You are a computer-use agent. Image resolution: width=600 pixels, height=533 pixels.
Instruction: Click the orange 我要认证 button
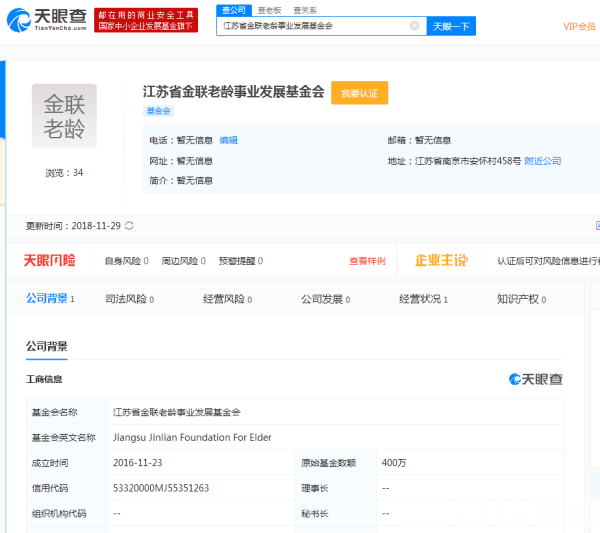click(x=359, y=93)
